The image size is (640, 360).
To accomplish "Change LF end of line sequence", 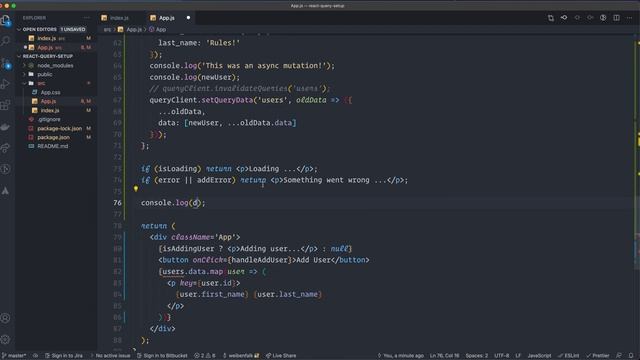I will [518, 356].
